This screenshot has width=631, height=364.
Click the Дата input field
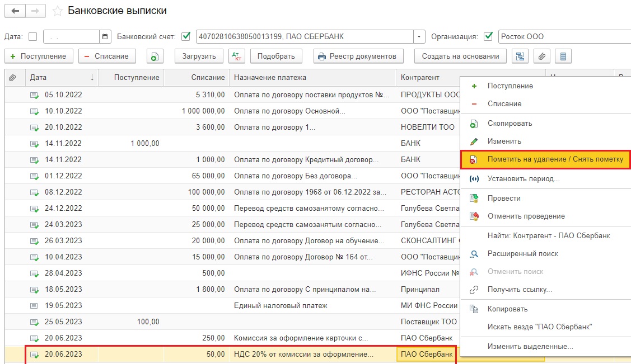(x=71, y=36)
